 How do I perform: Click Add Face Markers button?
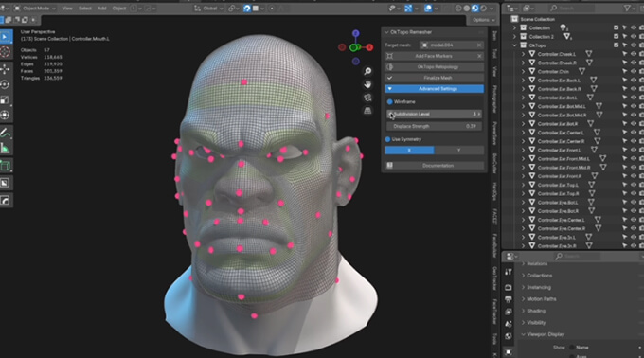(430, 56)
